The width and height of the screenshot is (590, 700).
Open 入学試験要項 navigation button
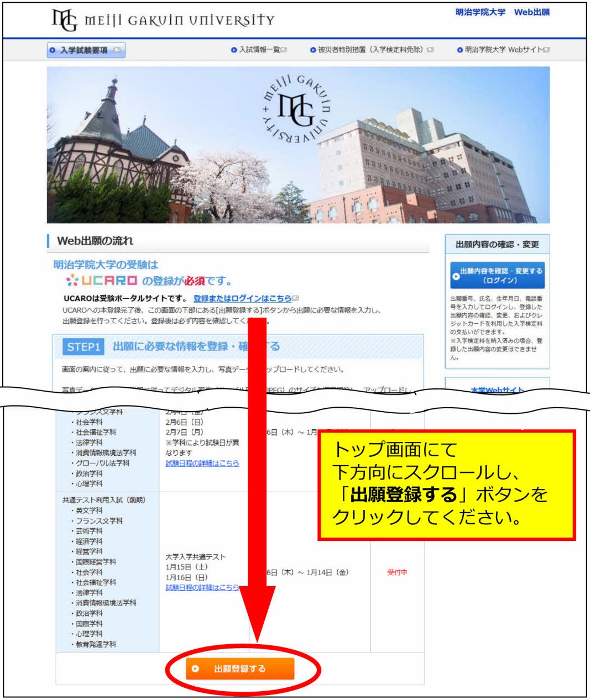86,50
